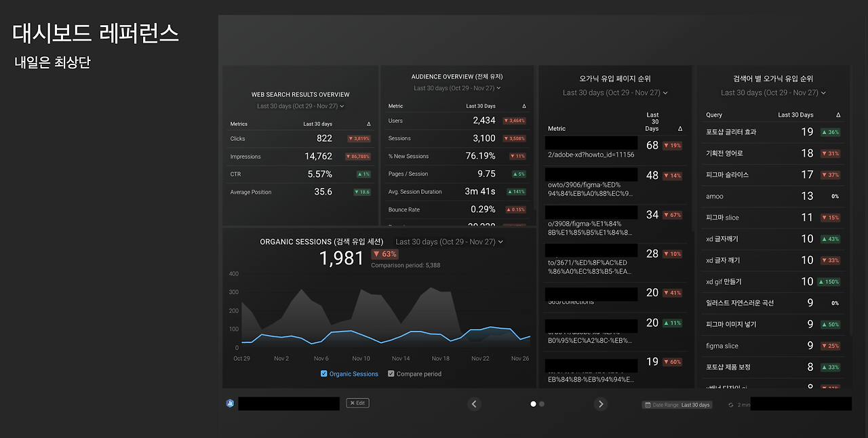Click the delta sort icon in Web Search Results
Viewport: 868px width, 438px height.
click(x=369, y=124)
